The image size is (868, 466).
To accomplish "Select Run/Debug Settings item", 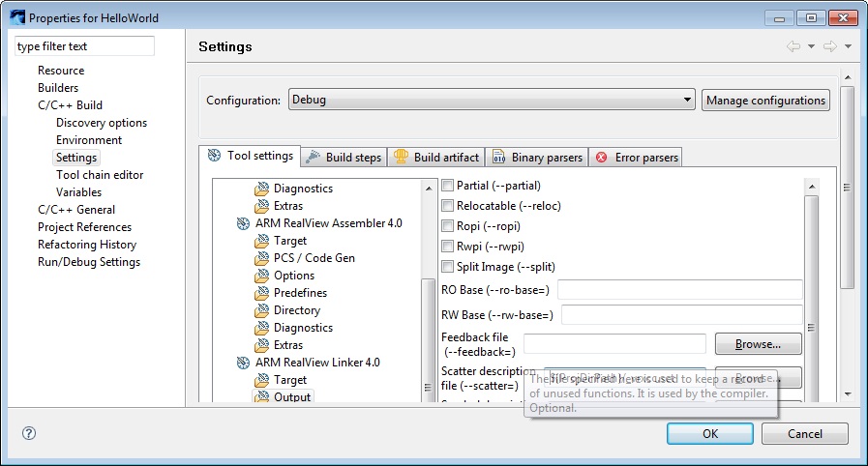I will pos(89,261).
